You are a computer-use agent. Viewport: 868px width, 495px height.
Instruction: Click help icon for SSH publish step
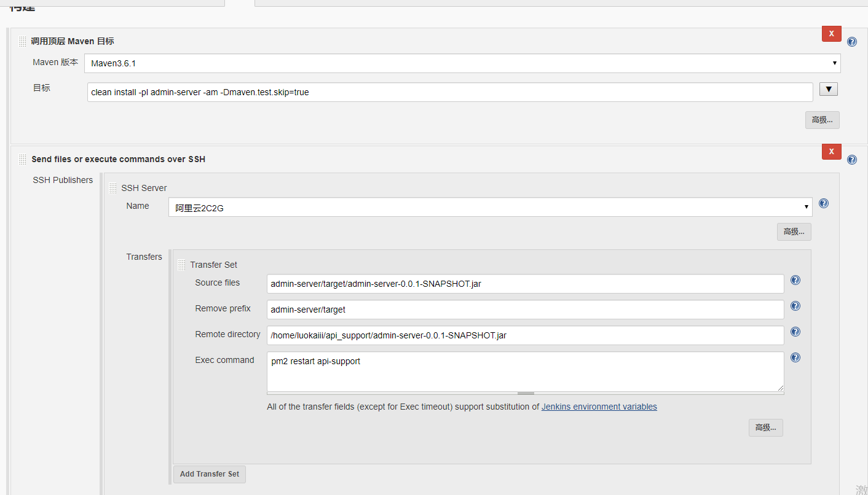point(851,160)
